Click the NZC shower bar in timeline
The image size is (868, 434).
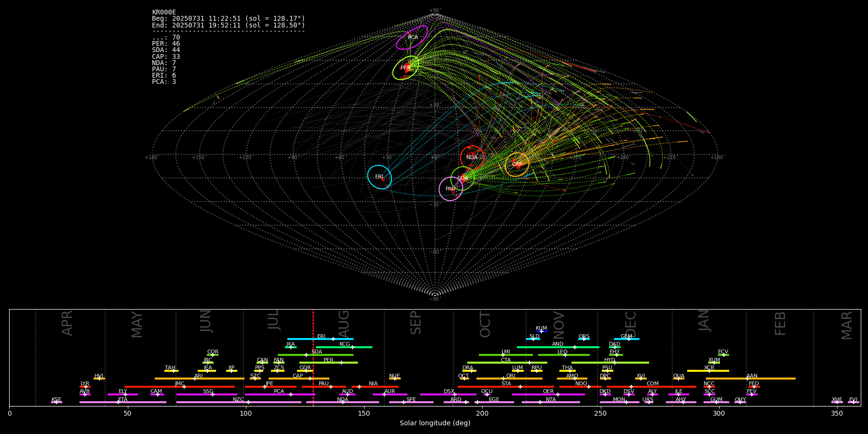(x=239, y=402)
